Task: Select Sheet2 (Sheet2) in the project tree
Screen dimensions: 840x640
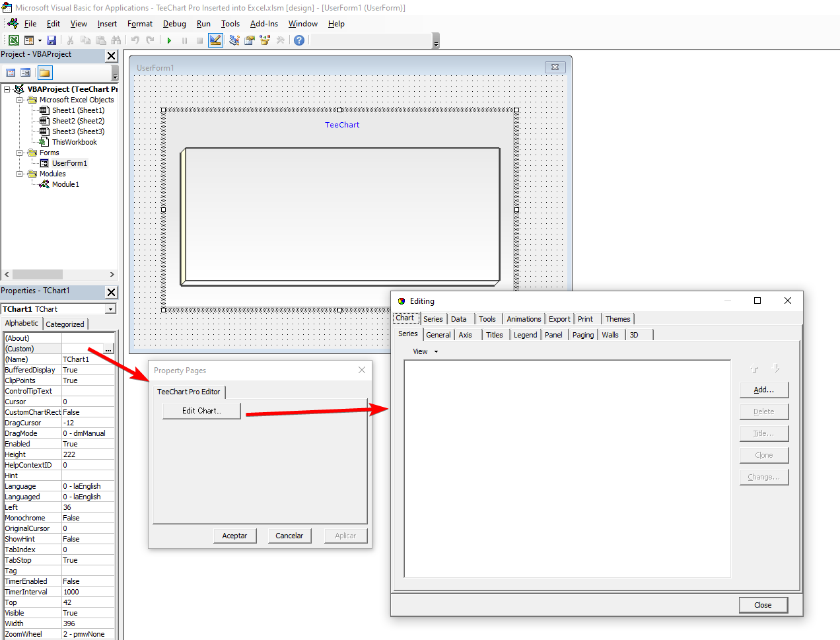Action: (78, 121)
